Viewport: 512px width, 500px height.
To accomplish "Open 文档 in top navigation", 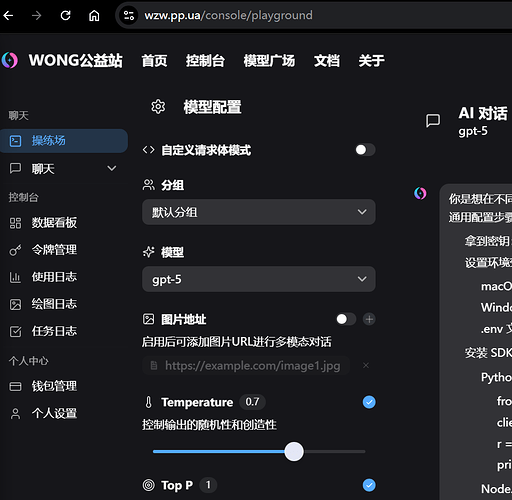I will coord(327,61).
